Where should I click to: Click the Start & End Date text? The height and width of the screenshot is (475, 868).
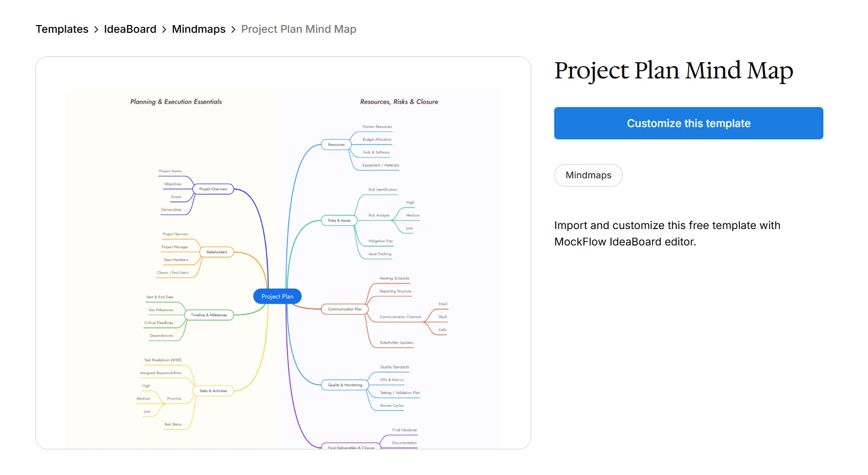(159, 297)
